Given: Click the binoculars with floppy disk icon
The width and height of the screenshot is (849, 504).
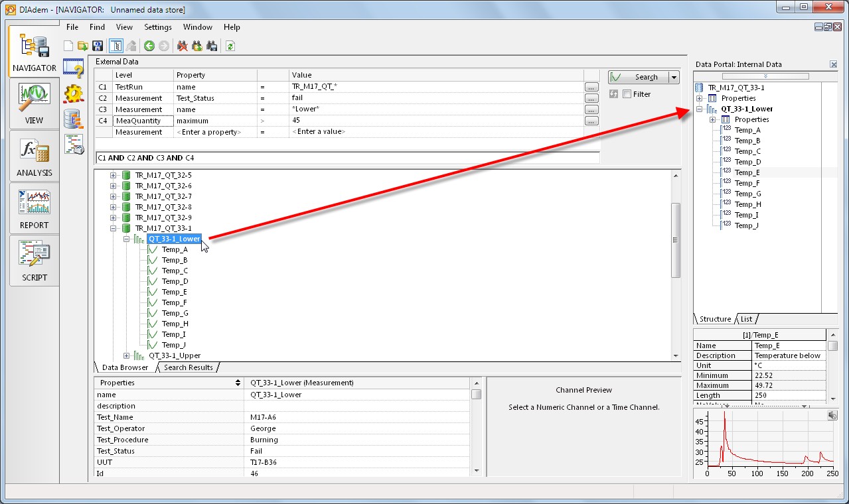Looking at the screenshot, I should tap(212, 46).
